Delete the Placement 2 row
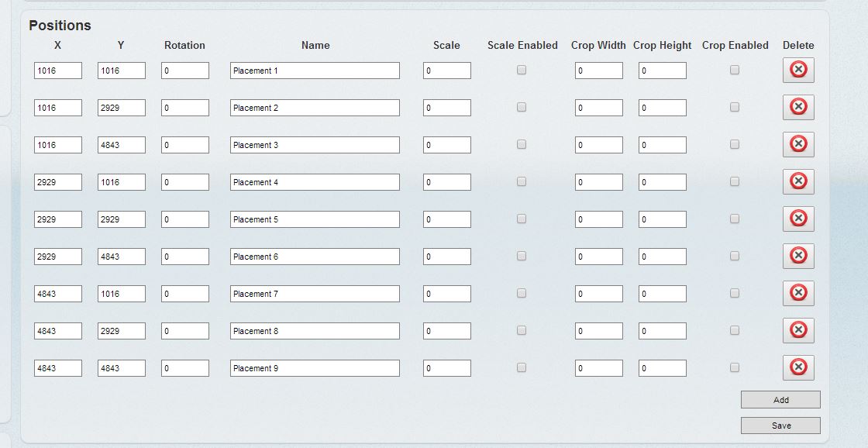 [x=798, y=107]
